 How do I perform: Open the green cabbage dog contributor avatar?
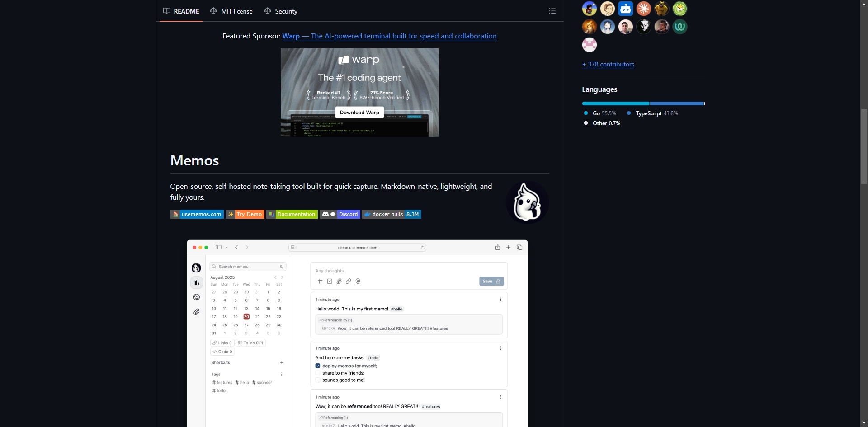click(x=680, y=9)
